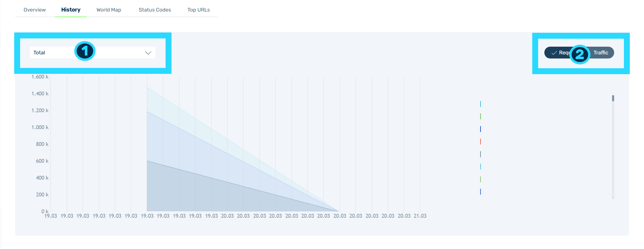Click the bottommost dark blue legend marker
This screenshot has height=249, width=644.
coord(480,192)
